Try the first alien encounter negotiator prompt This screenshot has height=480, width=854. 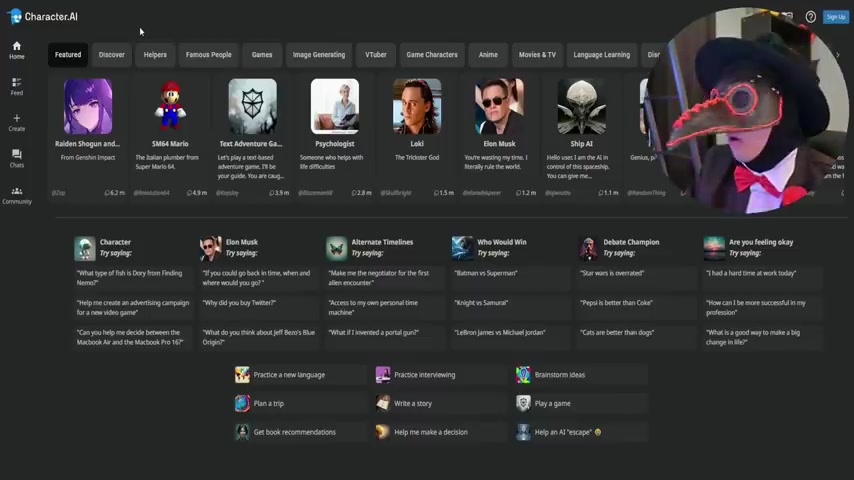click(385, 278)
